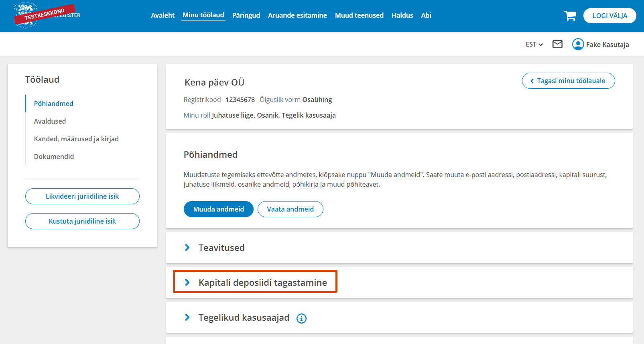The width and height of the screenshot is (644, 344).
Task: Click Kustuta juriidiline isik button
Action: tap(82, 221)
